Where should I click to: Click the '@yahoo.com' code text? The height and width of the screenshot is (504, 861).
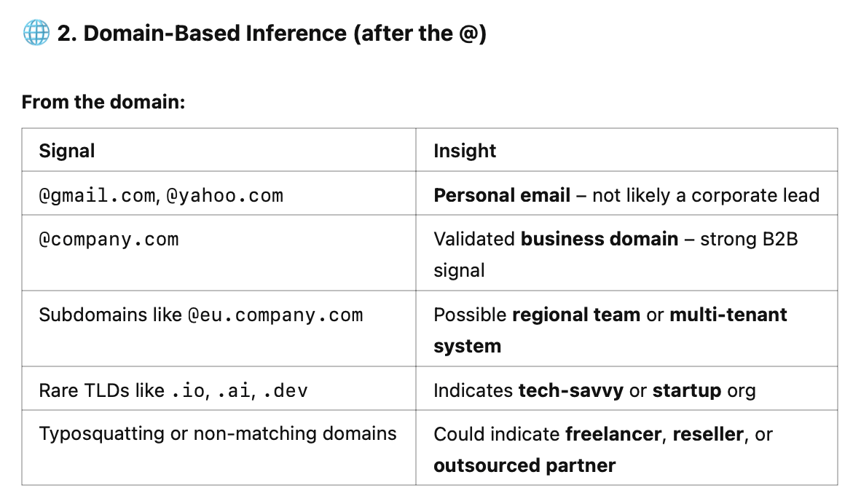224,195
